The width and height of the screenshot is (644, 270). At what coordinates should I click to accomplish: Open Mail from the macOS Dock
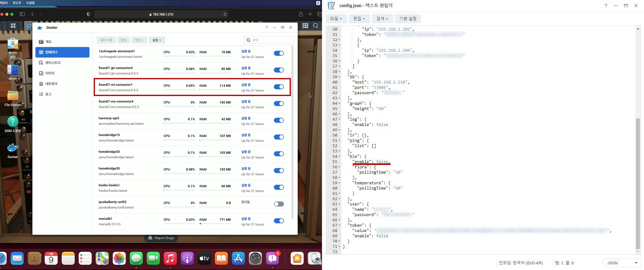(x=17, y=258)
